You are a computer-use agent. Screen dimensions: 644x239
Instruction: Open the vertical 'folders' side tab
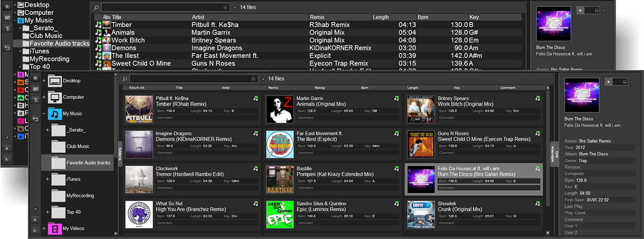[x=120, y=153]
